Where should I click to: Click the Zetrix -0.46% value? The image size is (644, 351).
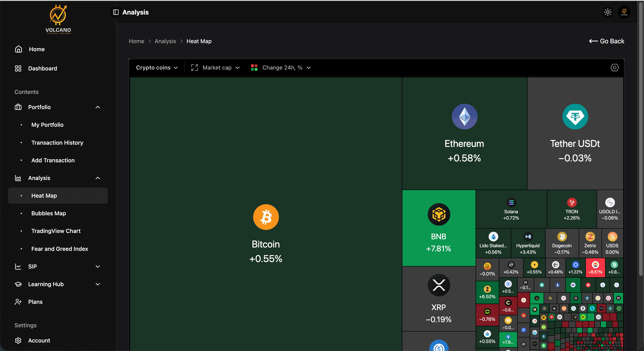[x=590, y=252]
